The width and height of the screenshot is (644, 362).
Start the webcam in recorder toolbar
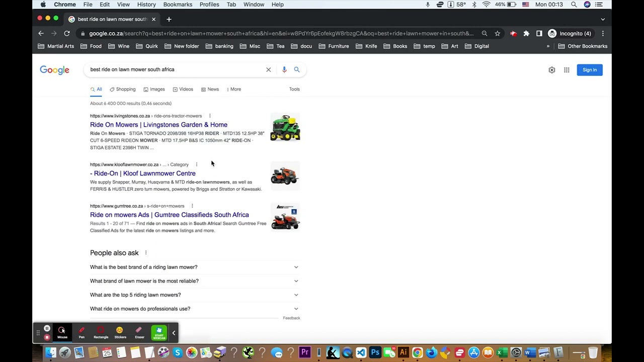pos(159,333)
